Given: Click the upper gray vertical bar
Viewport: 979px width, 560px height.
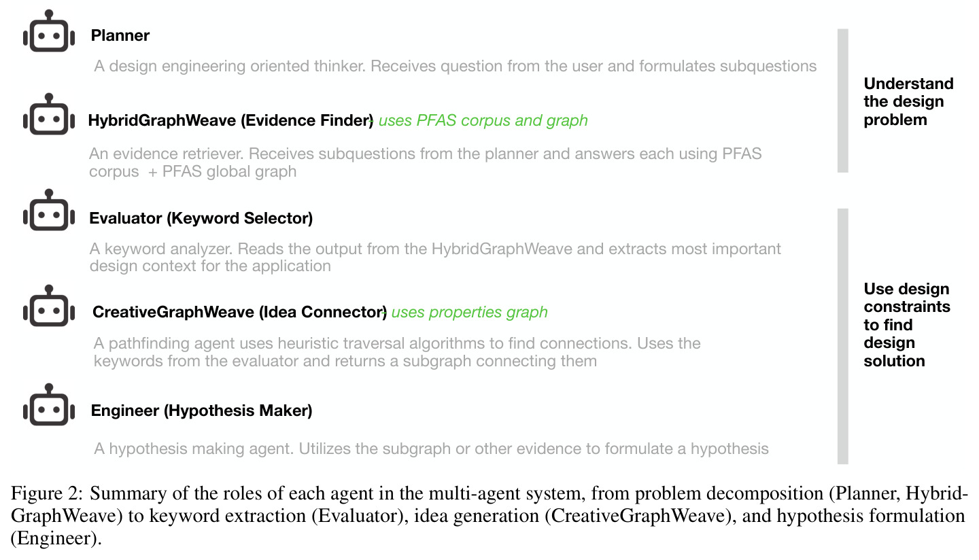Looking at the screenshot, I should click(x=843, y=101).
